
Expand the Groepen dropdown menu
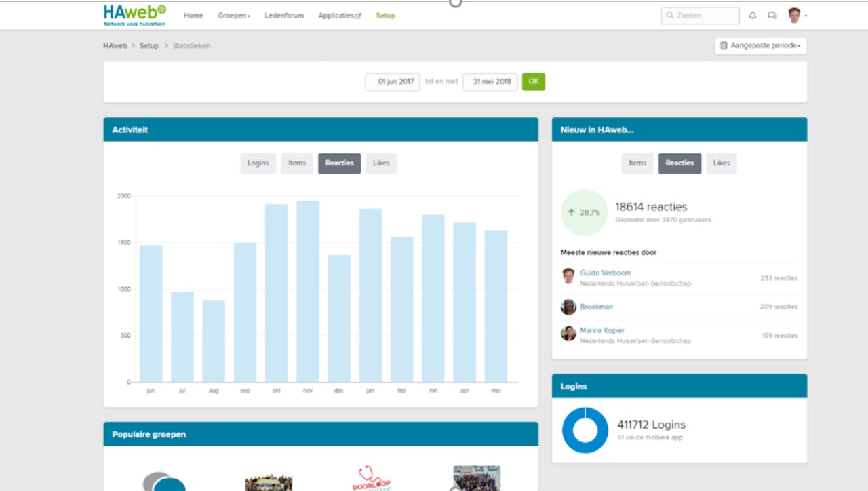(234, 15)
